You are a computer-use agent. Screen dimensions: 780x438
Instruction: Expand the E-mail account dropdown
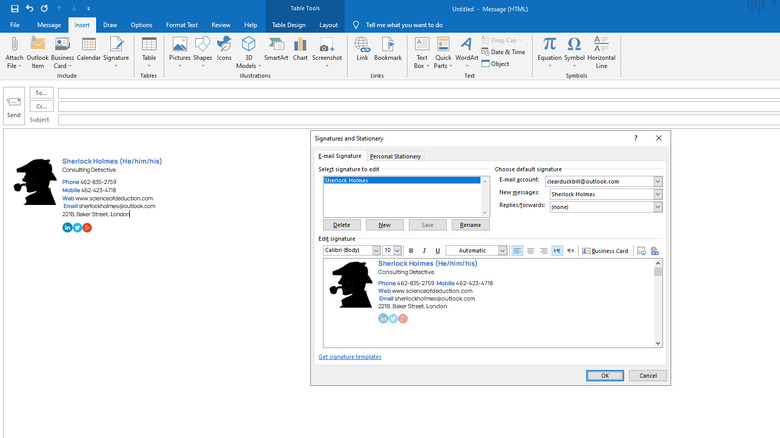[658, 181]
